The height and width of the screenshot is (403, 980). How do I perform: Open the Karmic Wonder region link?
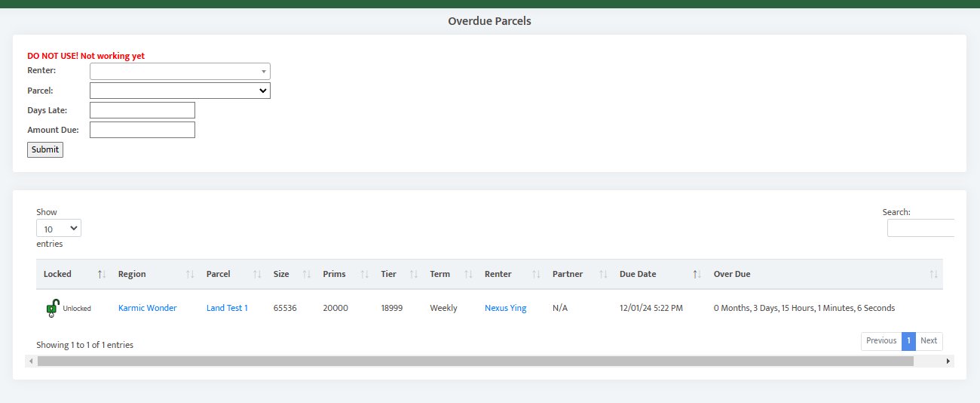point(148,308)
